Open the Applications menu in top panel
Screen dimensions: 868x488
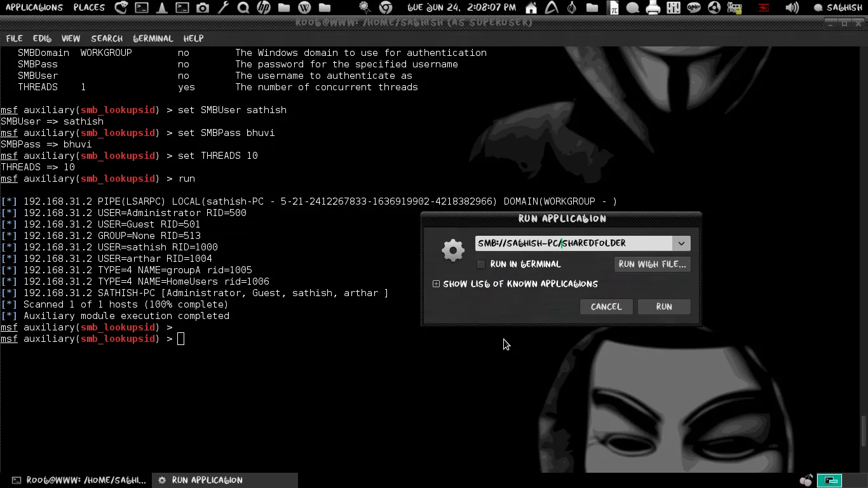(34, 8)
